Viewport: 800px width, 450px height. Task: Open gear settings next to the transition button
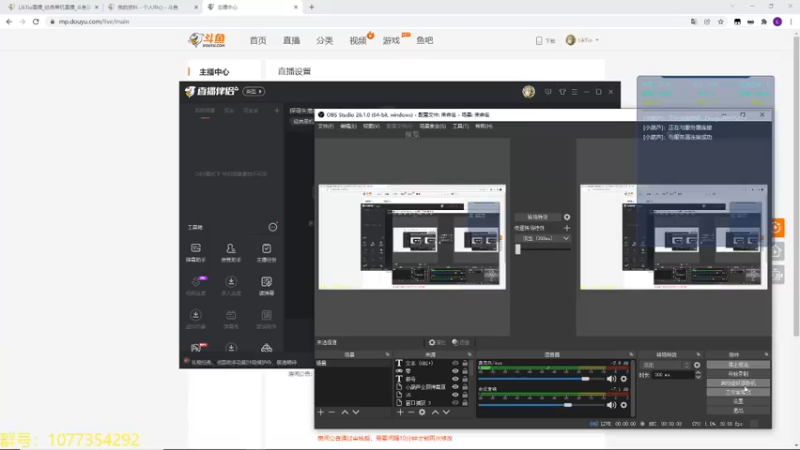coord(567,217)
